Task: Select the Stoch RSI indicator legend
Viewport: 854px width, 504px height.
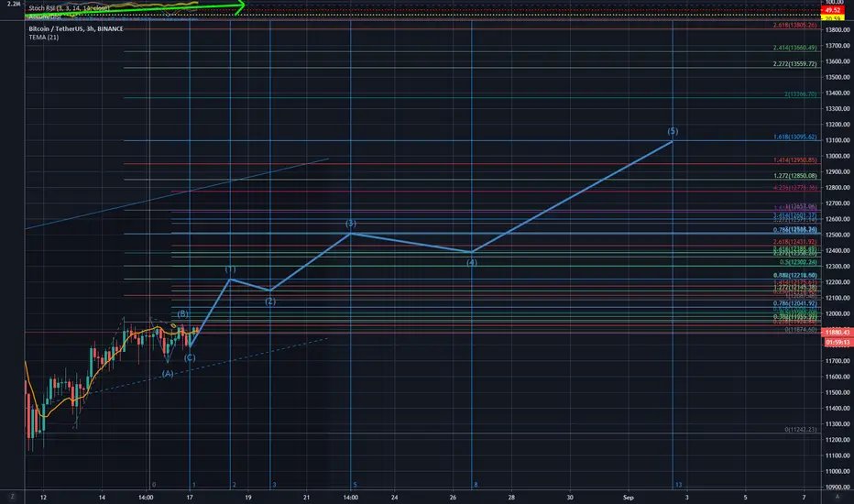Action: 69,8
